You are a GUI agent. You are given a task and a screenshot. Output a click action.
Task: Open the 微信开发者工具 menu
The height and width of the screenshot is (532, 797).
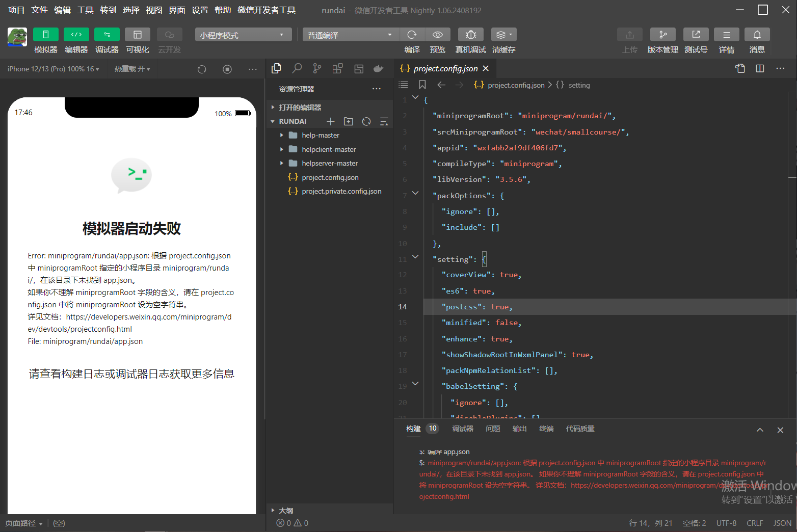[x=267, y=10]
